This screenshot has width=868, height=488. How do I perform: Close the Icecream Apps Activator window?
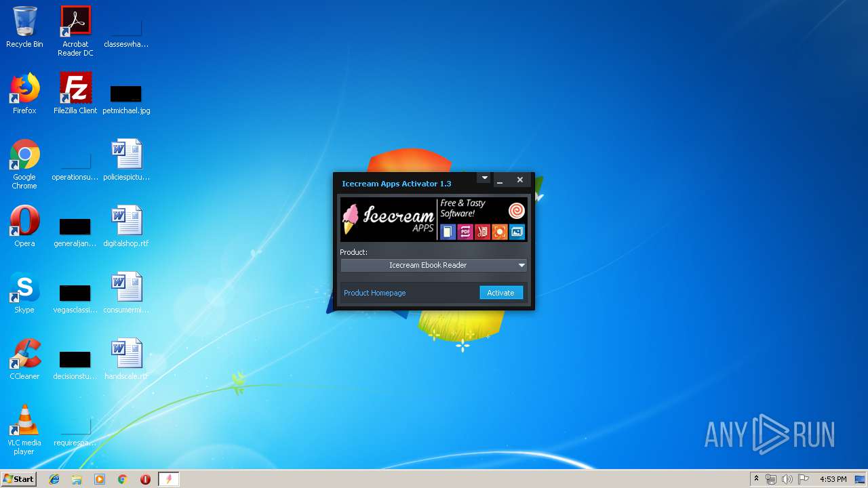click(520, 180)
